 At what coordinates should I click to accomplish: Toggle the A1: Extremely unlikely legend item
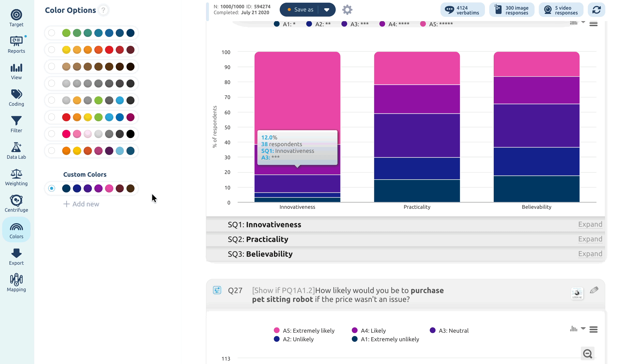tap(385, 339)
